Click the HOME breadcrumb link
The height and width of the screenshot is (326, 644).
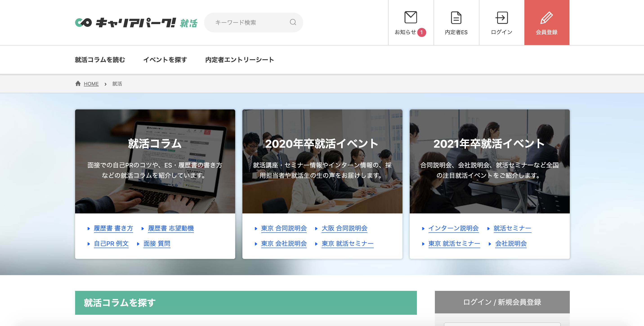click(x=91, y=84)
